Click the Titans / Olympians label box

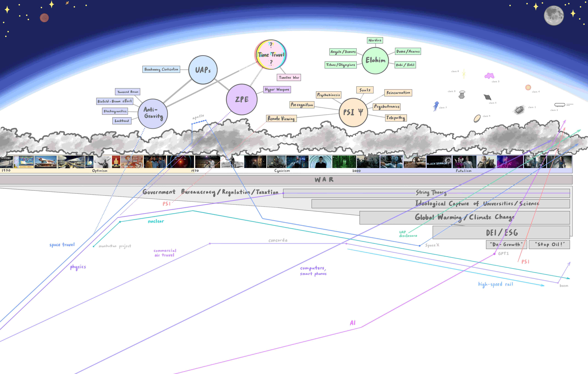coord(341,65)
